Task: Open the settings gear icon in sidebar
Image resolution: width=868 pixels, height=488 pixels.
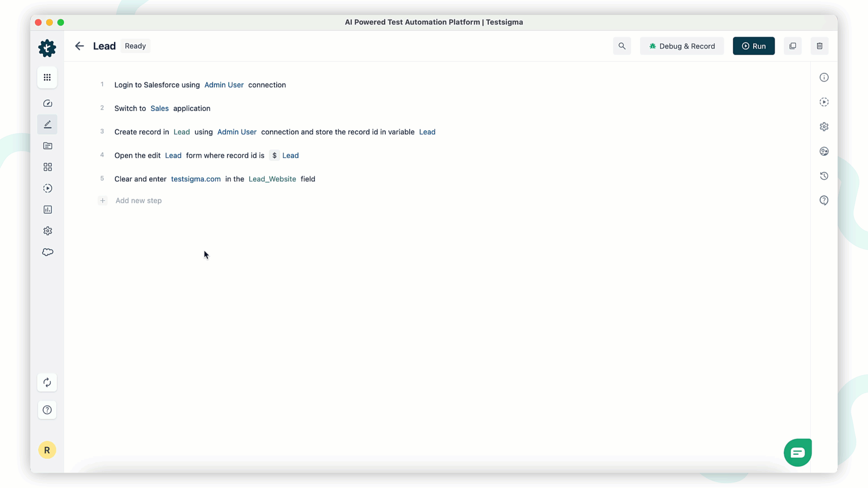Action: (x=47, y=230)
